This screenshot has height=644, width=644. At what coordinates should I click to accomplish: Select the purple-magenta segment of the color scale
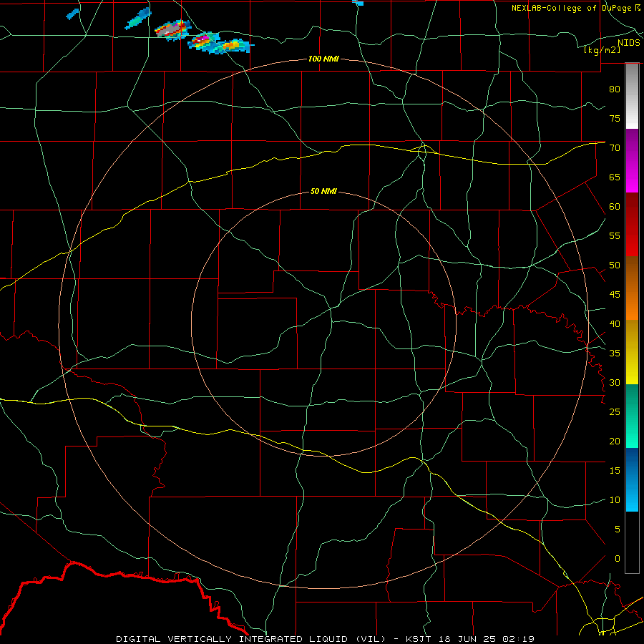click(632, 160)
